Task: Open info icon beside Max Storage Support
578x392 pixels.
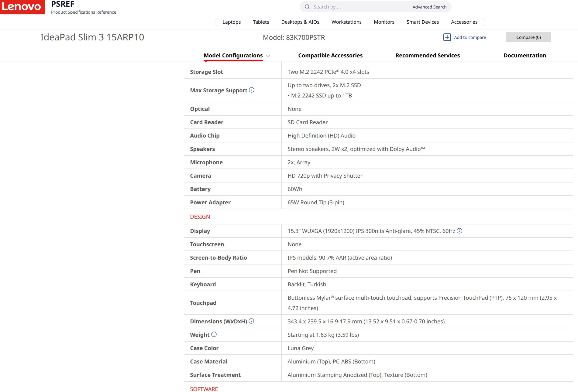Action: coord(252,90)
